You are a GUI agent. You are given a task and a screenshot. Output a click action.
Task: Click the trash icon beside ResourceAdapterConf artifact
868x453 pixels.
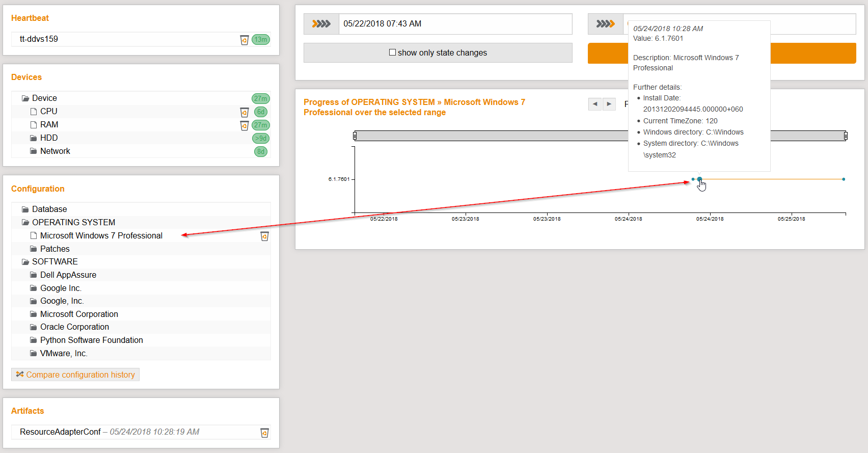pos(264,433)
